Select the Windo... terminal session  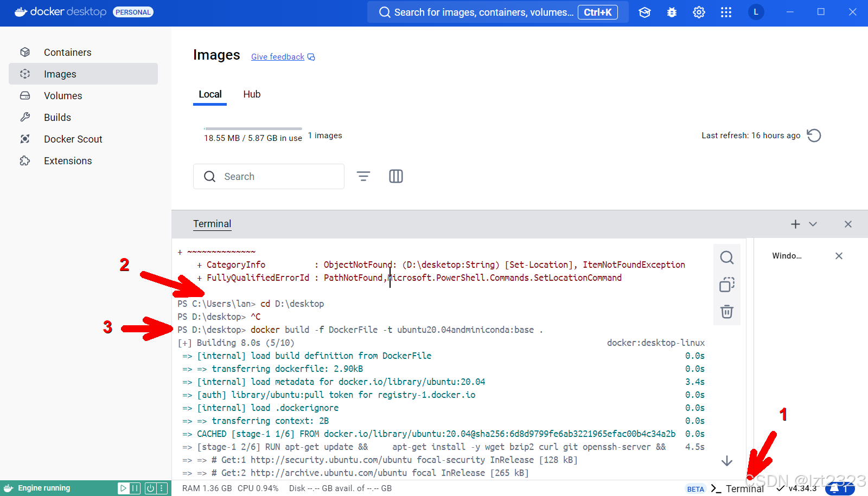point(787,256)
